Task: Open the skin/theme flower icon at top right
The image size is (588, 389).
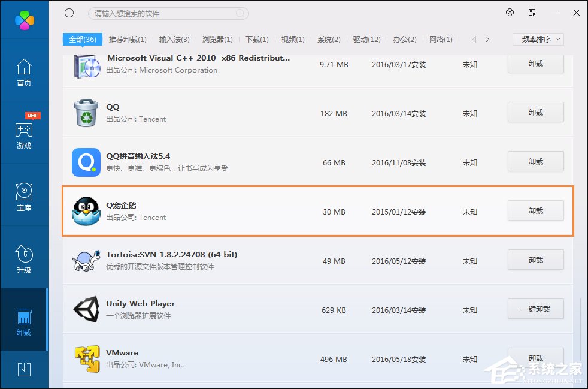Action: tap(510, 12)
